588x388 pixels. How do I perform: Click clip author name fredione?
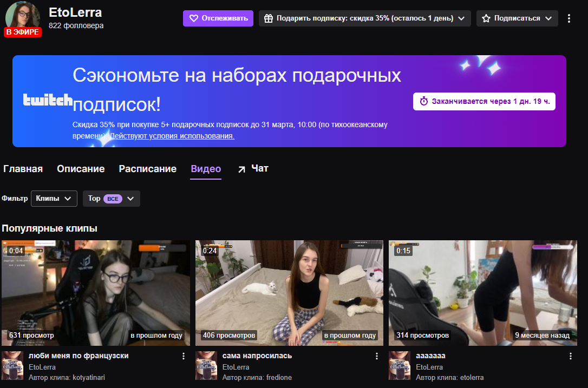279,378
